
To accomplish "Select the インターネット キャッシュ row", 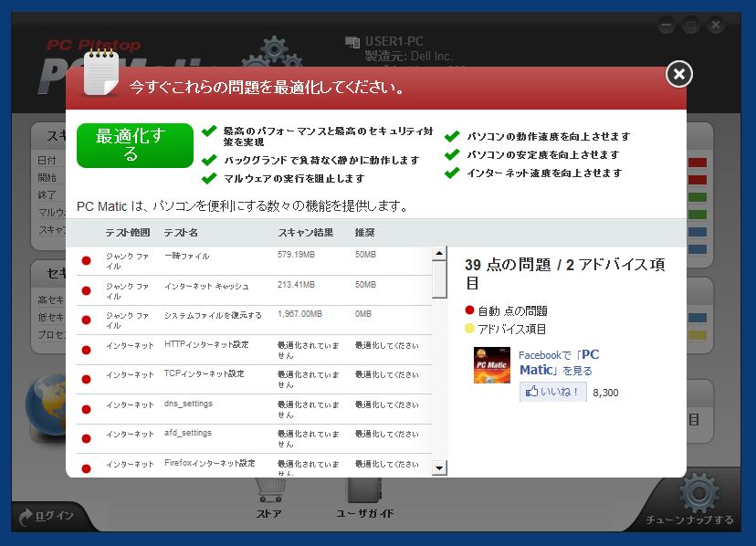I will (x=254, y=290).
